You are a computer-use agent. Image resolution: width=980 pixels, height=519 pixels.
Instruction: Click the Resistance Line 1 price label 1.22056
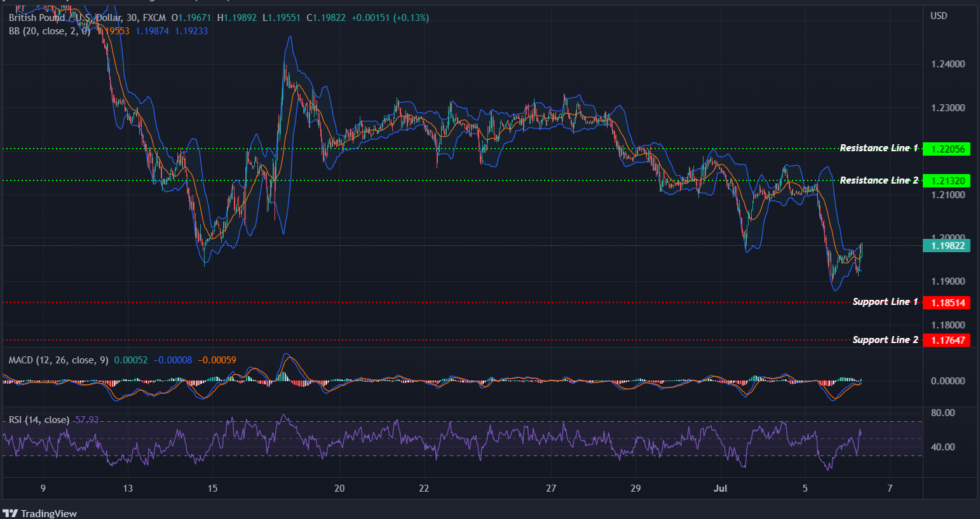pos(946,149)
